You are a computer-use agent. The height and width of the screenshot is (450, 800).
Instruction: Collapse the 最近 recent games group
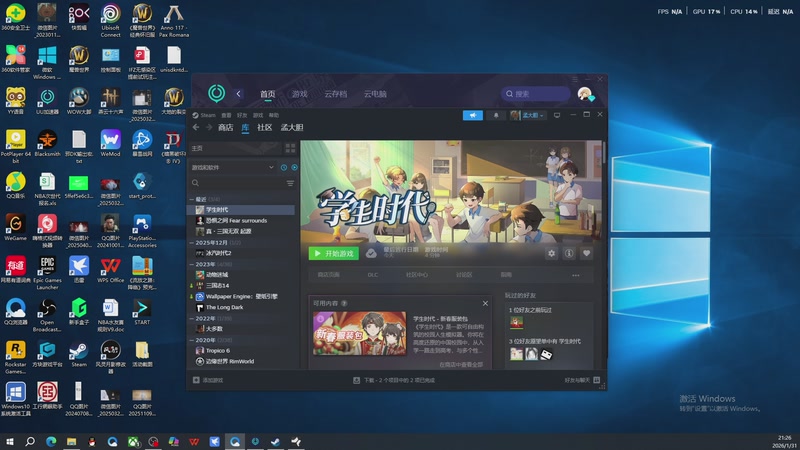[192, 199]
